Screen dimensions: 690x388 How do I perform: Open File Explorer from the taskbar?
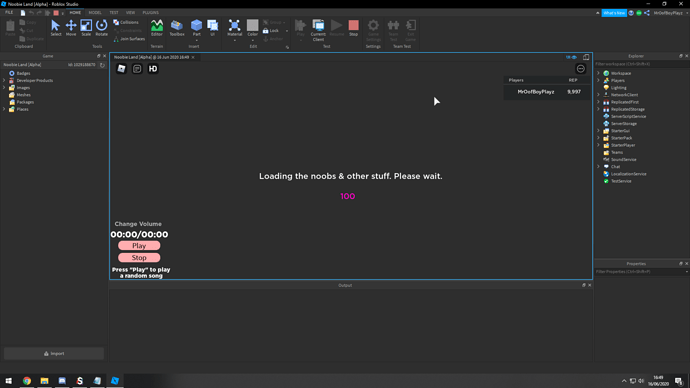(x=44, y=381)
